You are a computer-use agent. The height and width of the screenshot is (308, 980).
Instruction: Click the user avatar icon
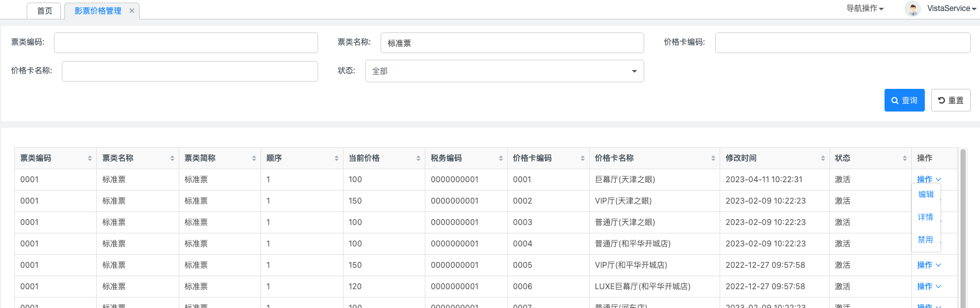pyautogui.click(x=913, y=8)
